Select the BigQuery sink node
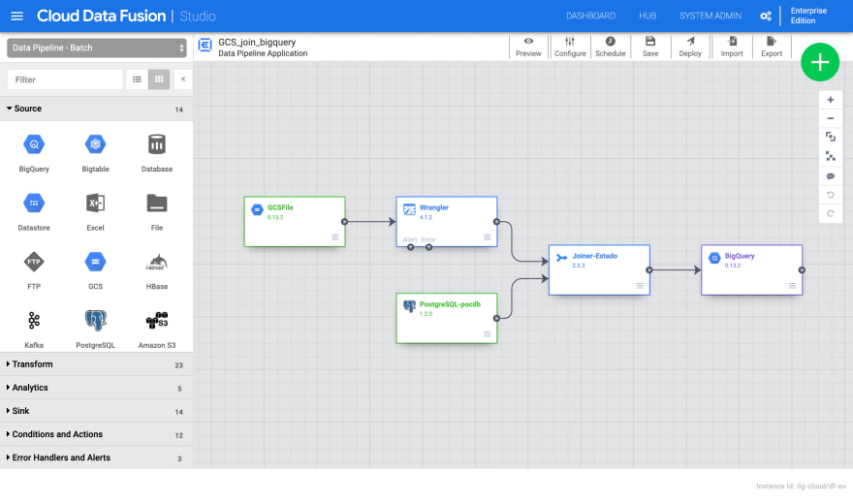The width and height of the screenshot is (853, 504). coord(751,270)
